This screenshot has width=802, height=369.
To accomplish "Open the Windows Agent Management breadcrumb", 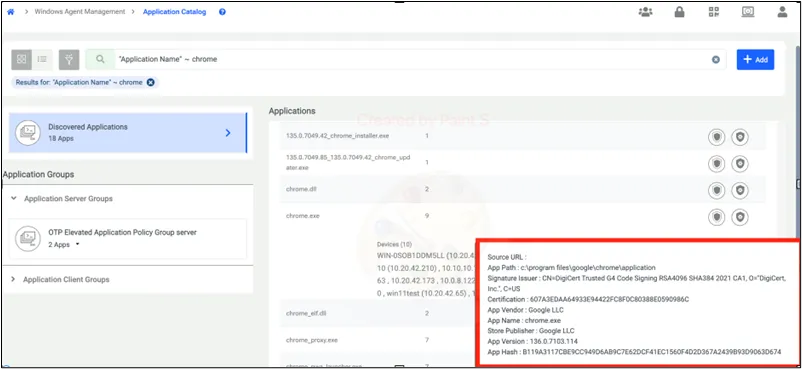I will (x=80, y=12).
